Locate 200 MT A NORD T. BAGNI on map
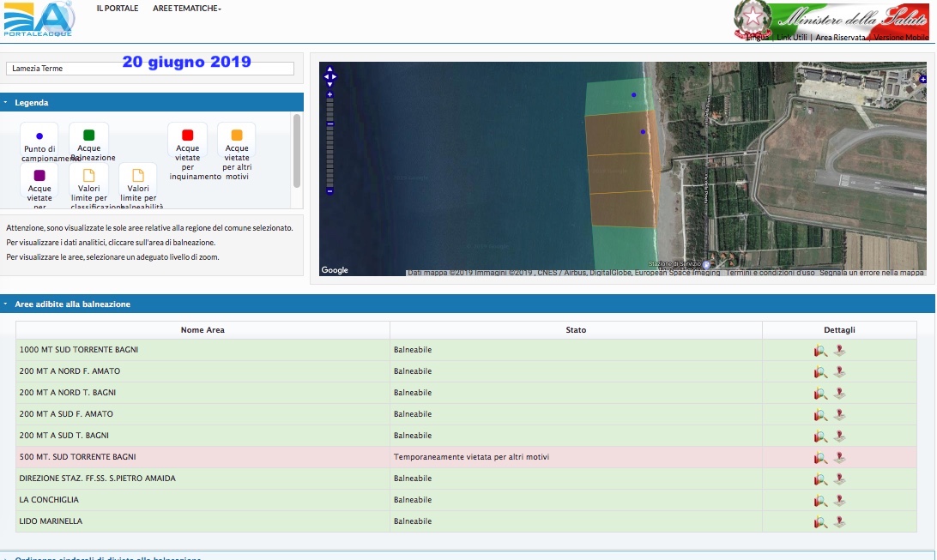This screenshot has width=937, height=560. click(x=839, y=394)
